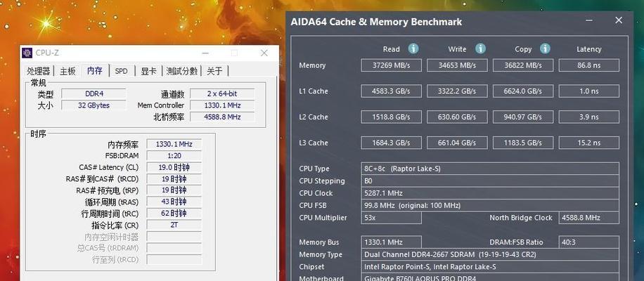The width and height of the screenshot is (644, 281).
Task: Click the 通道数 value 2 x 64-bit
Action: click(222, 93)
